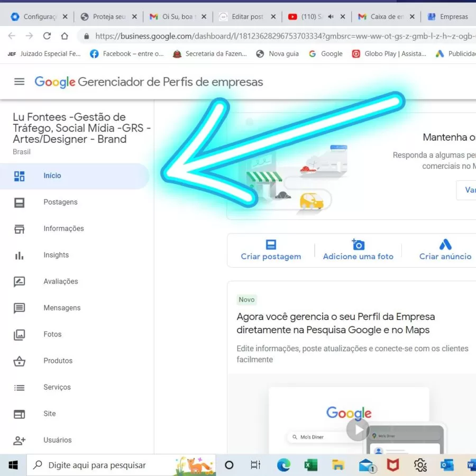Viewport: 476px width, 476px height.
Task: Open the Juizado Especial Fe... bookmark
Action: tap(44, 54)
